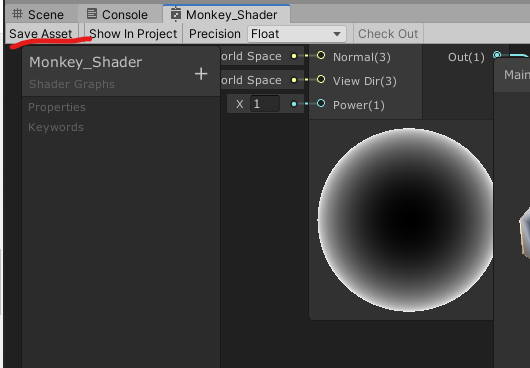Select the Monkey_Shader tab

pos(226,14)
